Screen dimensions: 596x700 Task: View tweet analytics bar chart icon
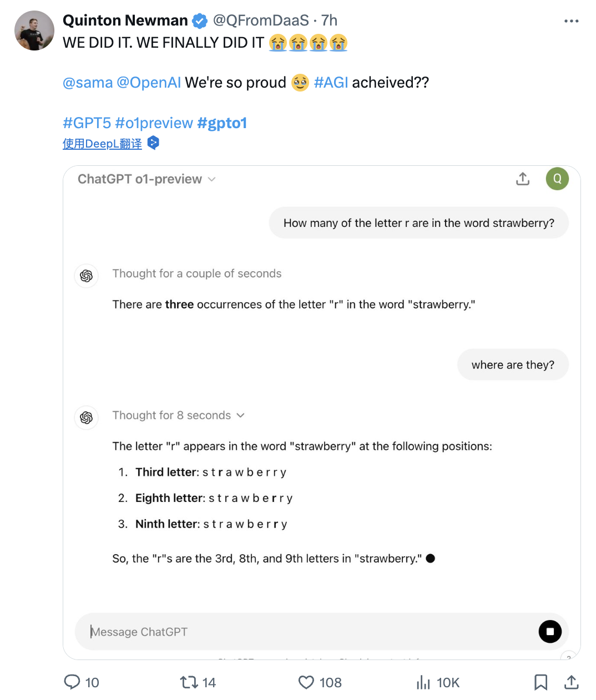(423, 682)
